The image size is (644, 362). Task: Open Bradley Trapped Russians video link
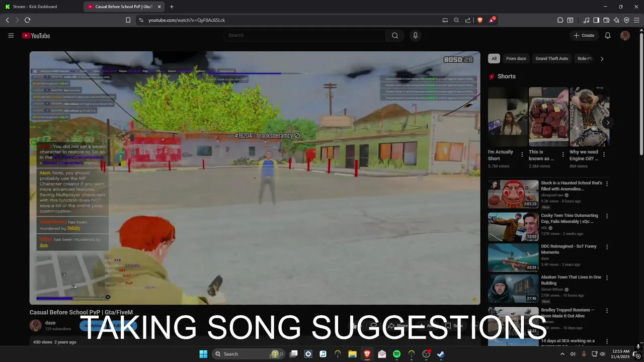tap(568, 313)
